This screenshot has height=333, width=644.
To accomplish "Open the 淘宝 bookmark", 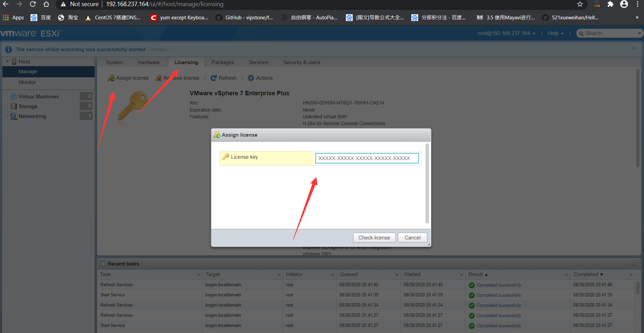I will pyautogui.click(x=68, y=18).
